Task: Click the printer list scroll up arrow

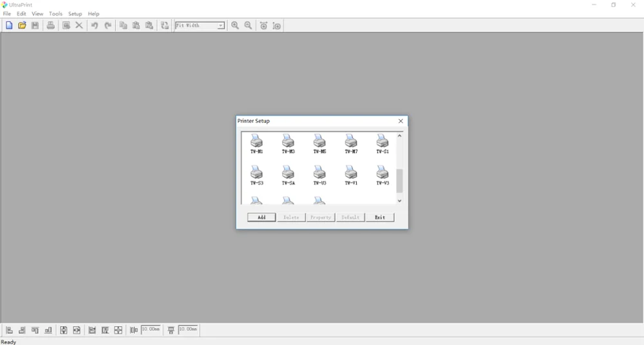Action: 399,136
